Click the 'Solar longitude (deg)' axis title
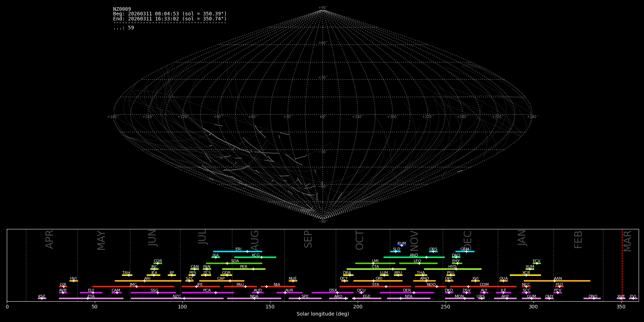This screenshot has width=644, height=322. pyautogui.click(x=323, y=314)
